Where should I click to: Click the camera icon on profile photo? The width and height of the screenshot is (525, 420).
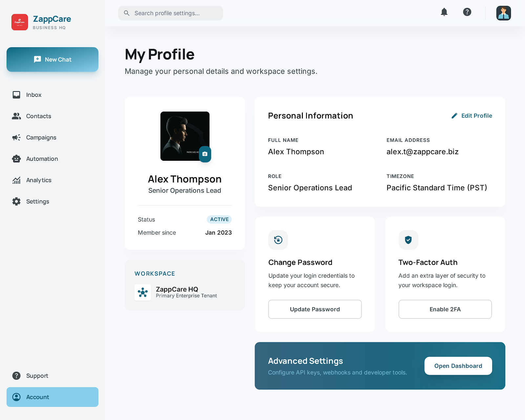[x=205, y=154]
